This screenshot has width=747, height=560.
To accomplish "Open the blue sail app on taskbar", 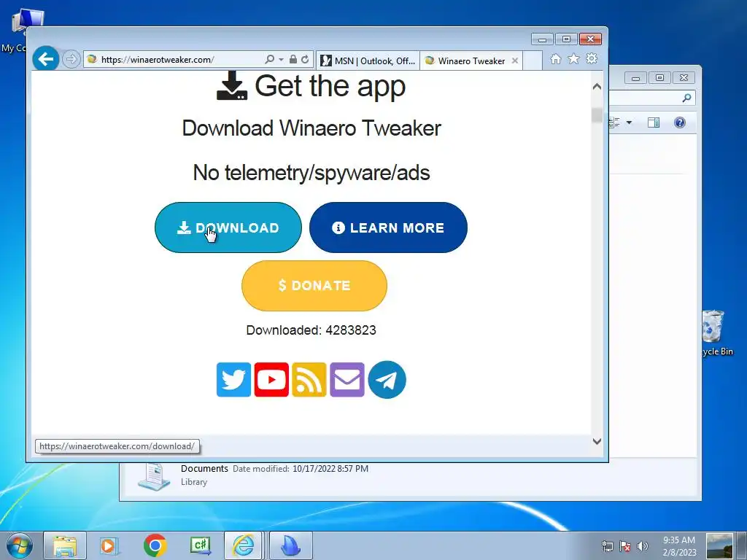I will [x=291, y=545].
